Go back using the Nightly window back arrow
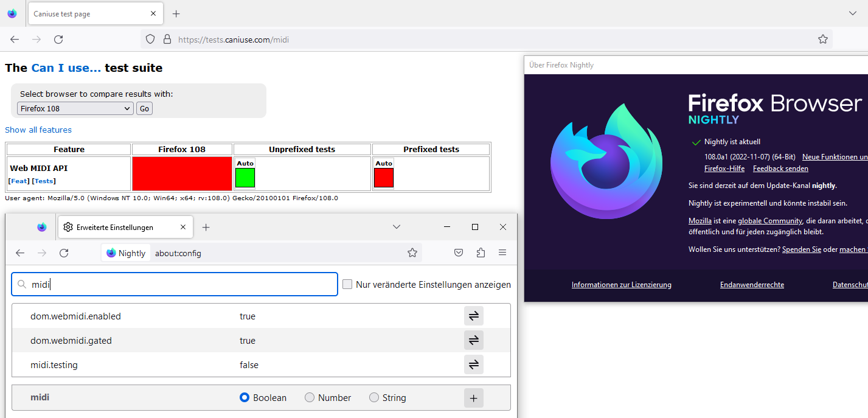The image size is (868, 418). coord(20,252)
